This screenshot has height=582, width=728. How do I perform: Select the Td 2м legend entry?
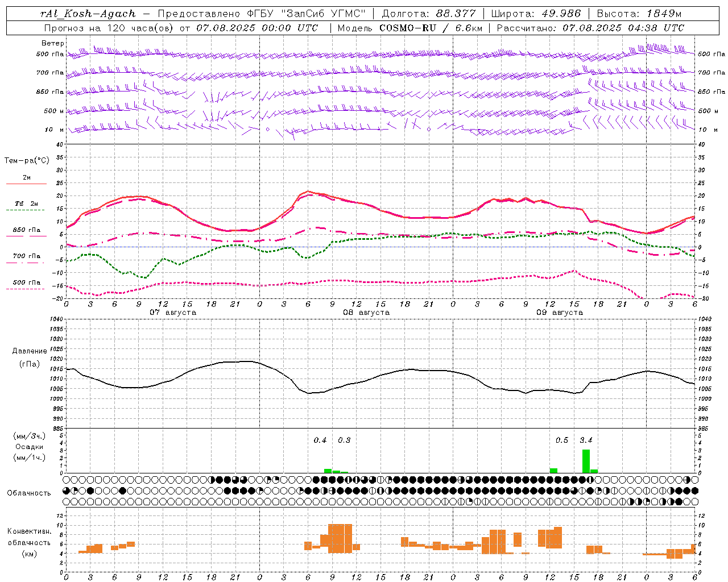[x=27, y=203]
